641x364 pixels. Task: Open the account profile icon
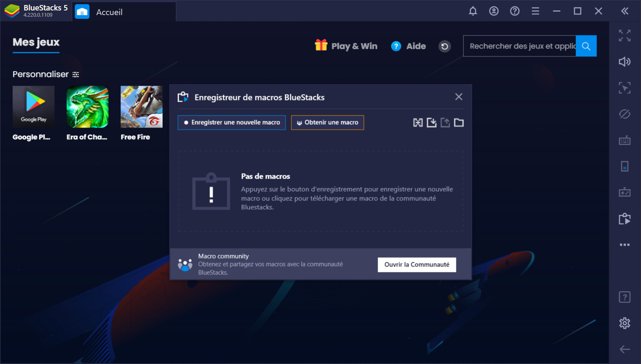click(494, 11)
